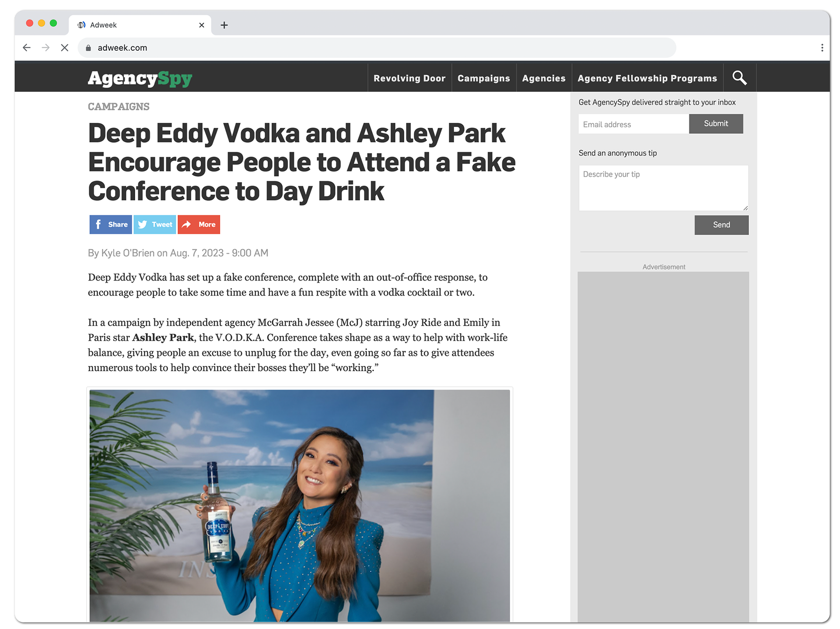
Task: Click the macOS red close window button
Action: pyautogui.click(x=30, y=23)
